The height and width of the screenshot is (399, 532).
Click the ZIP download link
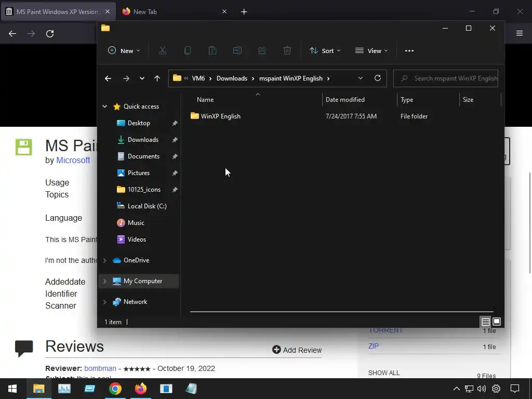coord(373,346)
